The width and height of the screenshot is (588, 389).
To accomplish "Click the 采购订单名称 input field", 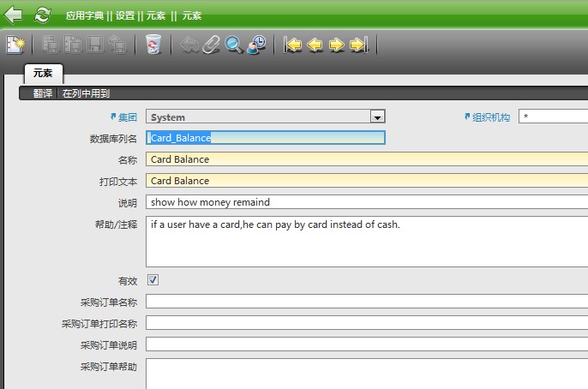I will [367, 302].
